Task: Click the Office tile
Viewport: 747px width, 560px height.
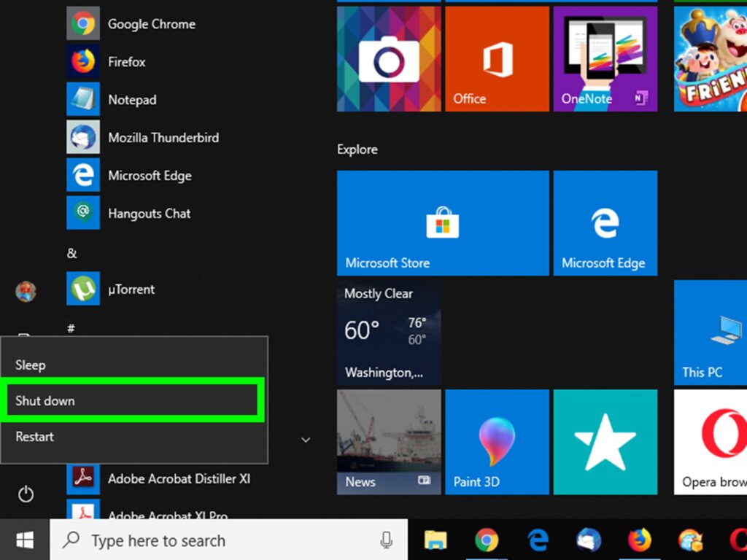Action: click(496, 59)
